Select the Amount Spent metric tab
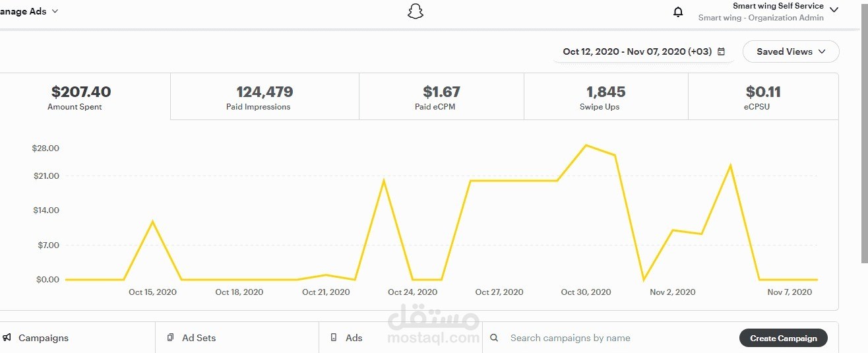868x353 pixels. tap(81, 96)
